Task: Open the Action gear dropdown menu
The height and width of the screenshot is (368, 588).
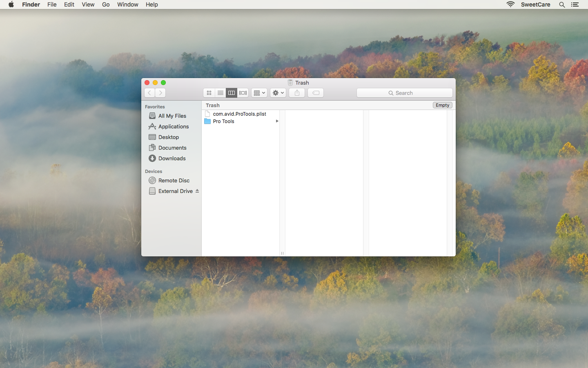Action: tap(278, 93)
